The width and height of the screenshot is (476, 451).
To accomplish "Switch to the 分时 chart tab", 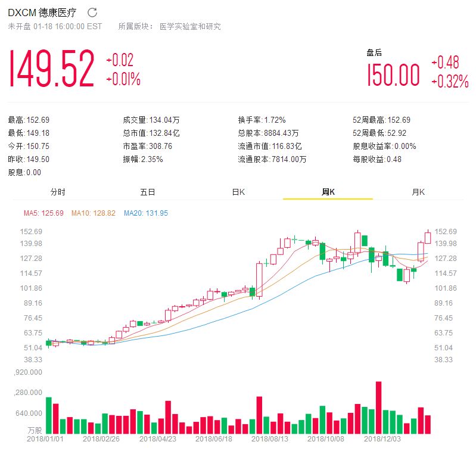I will coord(58,192).
